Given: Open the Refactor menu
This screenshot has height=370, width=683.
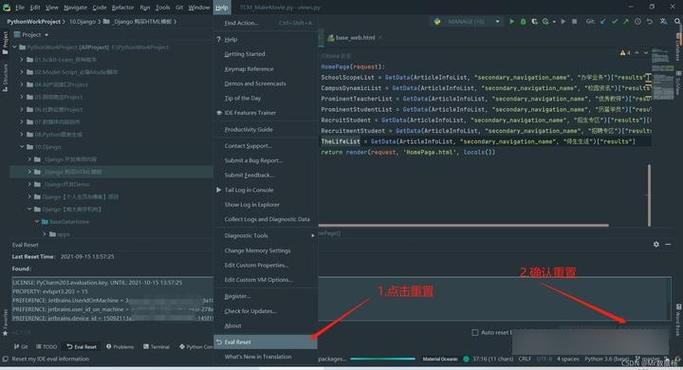Looking at the screenshot, I should click(123, 7).
